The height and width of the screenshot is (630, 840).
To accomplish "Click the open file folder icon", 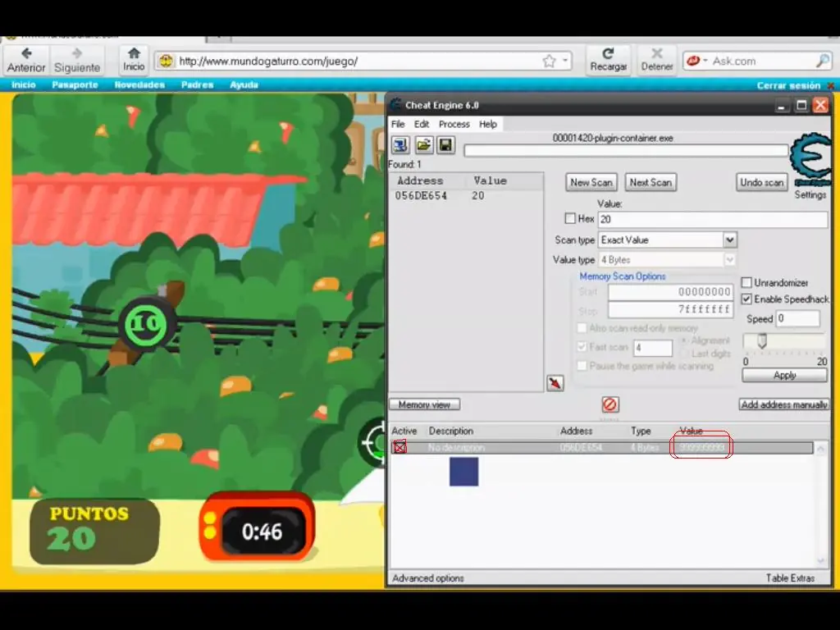I will point(423,144).
